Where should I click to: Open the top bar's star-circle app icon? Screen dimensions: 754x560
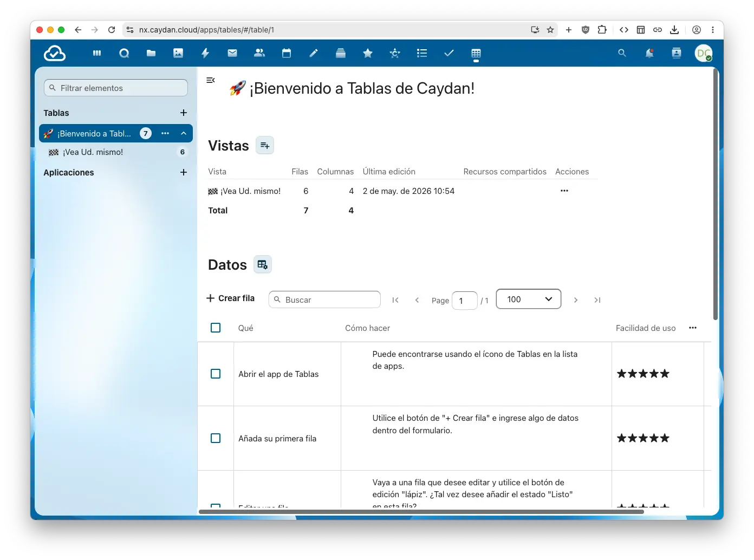pos(395,53)
